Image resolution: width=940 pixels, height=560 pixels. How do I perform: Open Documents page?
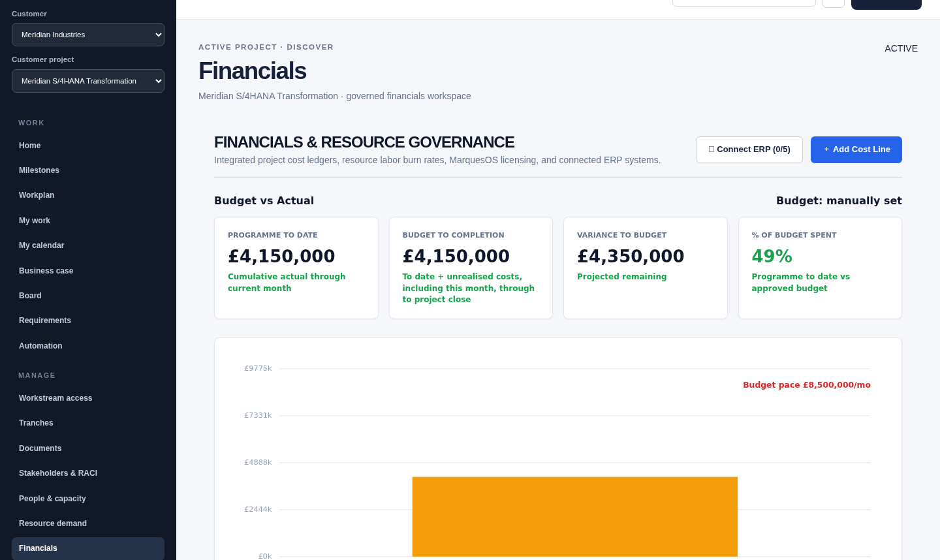point(88,448)
